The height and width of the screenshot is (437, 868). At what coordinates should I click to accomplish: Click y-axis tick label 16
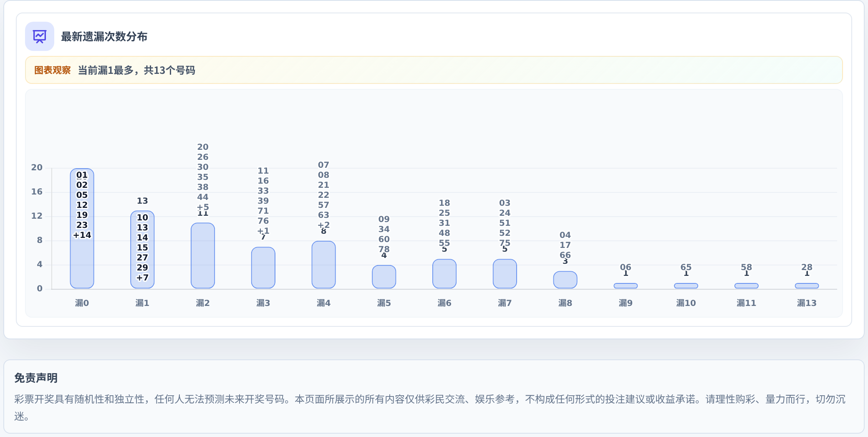pos(37,192)
